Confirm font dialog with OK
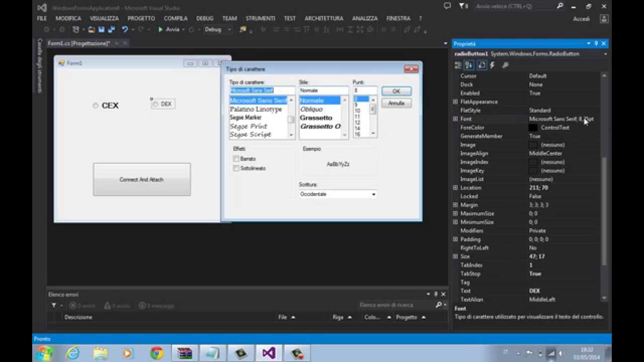Screen dimensions: 644x362 pyautogui.click(x=396, y=91)
